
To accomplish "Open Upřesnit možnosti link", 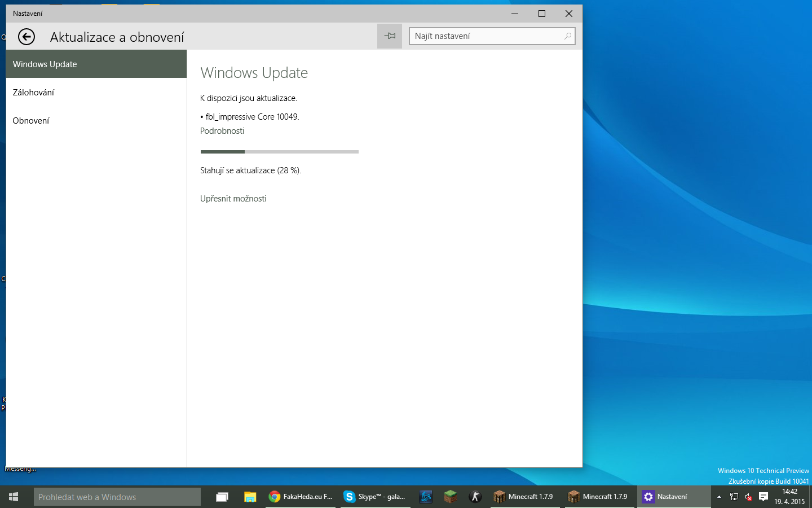I will click(x=233, y=199).
